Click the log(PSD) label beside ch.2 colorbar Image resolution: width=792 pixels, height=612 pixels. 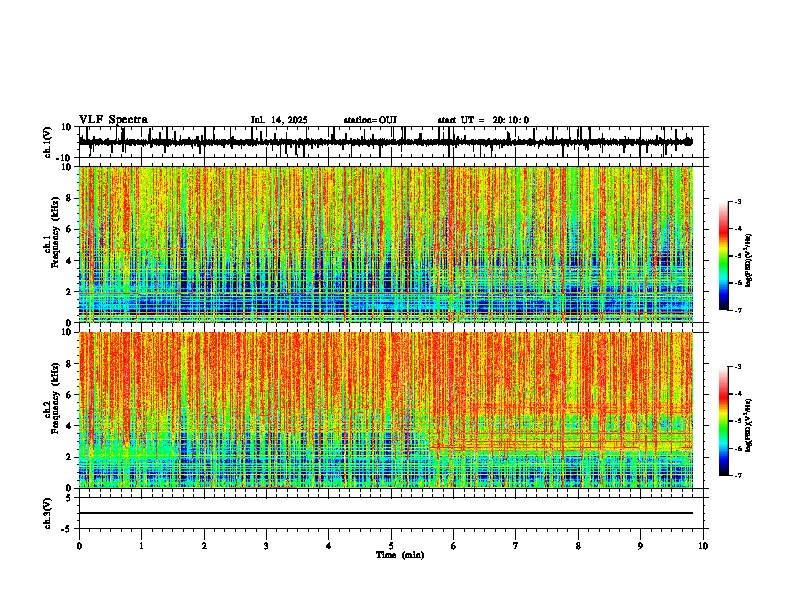749,425
